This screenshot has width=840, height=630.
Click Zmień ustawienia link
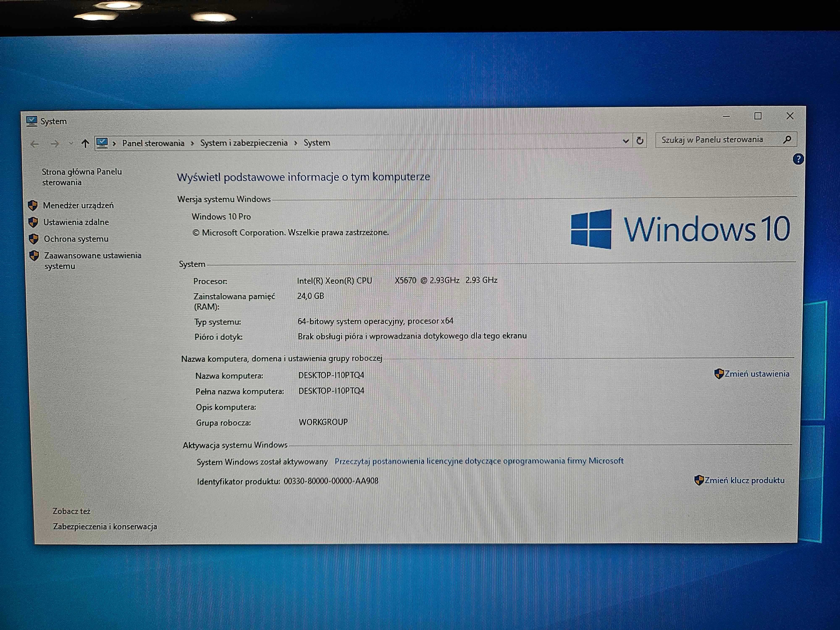(x=757, y=374)
